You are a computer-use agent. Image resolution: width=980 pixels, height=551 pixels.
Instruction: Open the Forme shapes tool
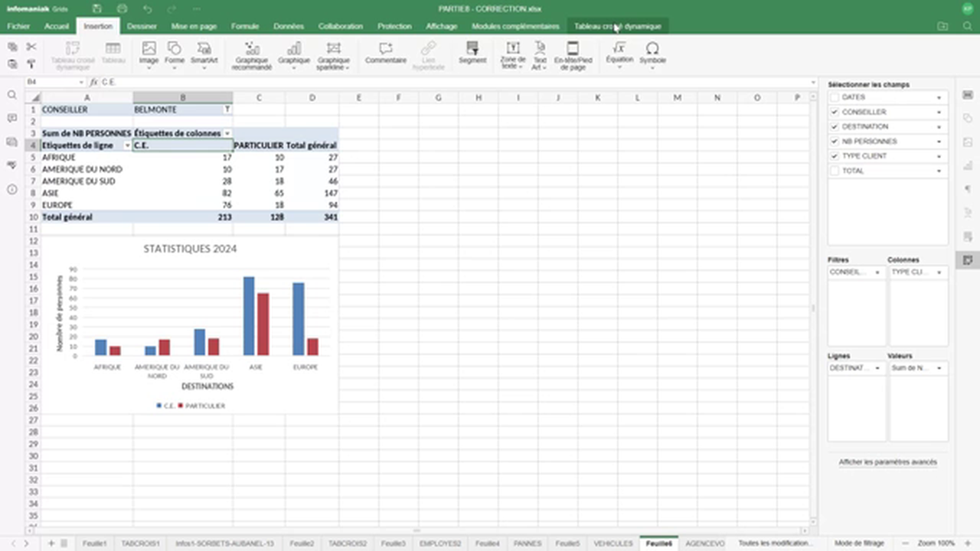pyautogui.click(x=175, y=54)
